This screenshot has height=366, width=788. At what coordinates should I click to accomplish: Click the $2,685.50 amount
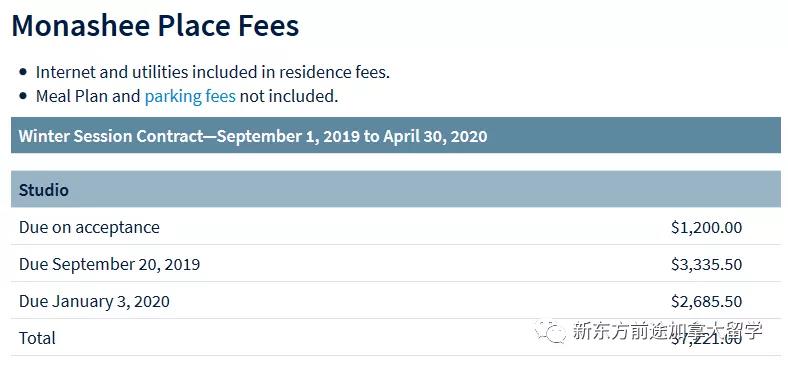[x=706, y=301]
